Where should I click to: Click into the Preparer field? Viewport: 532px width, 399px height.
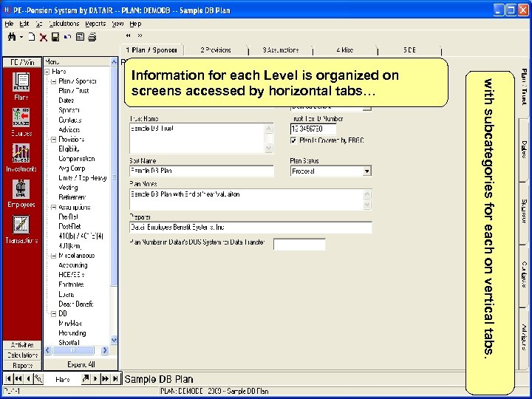point(250,228)
